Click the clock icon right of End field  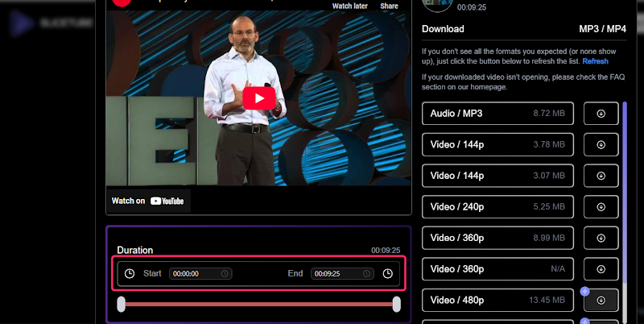pos(387,273)
